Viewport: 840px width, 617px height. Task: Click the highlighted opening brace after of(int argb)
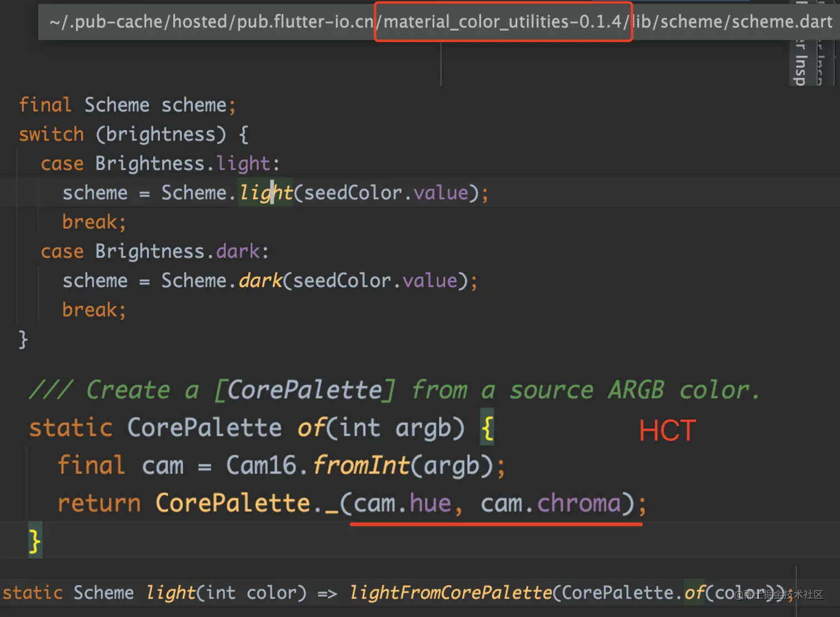point(487,428)
